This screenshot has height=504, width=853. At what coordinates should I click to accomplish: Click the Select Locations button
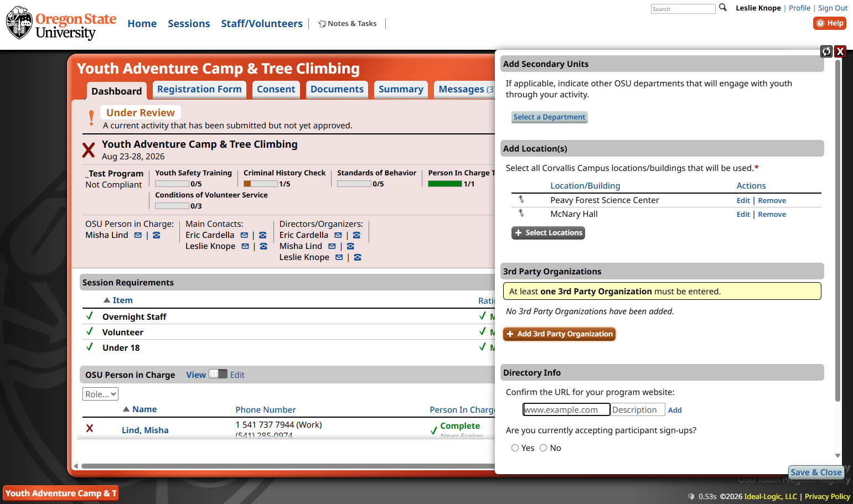pyautogui.click(x=548, y=233)
